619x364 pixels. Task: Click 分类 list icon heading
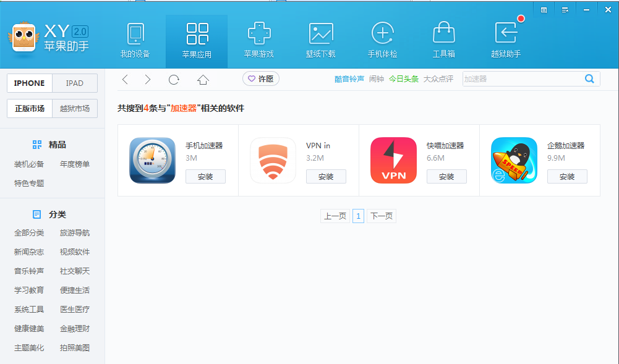(x=36, y=214)
